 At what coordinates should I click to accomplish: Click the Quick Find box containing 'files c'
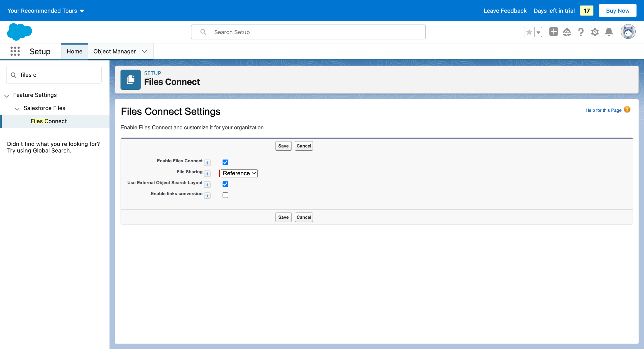tap(54, 75)
